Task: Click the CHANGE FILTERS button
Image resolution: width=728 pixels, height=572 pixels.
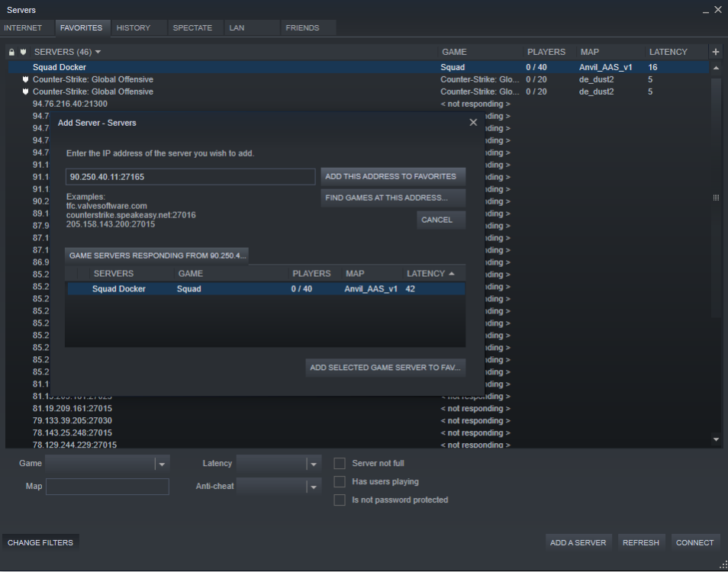Action: [x=40, y=542]
